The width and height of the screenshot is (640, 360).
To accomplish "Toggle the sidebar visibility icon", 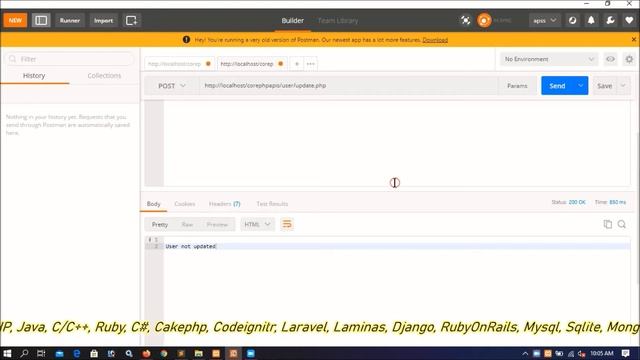I will (41, 20).
